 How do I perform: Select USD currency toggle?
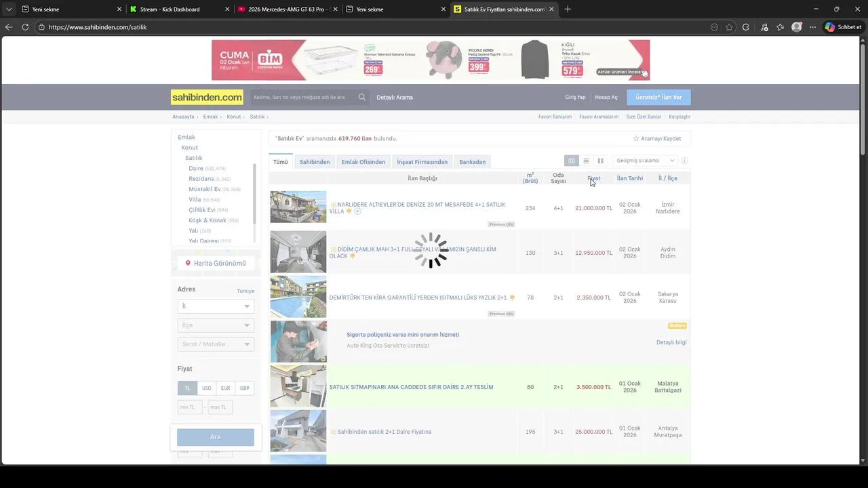[x=206, y=388]
